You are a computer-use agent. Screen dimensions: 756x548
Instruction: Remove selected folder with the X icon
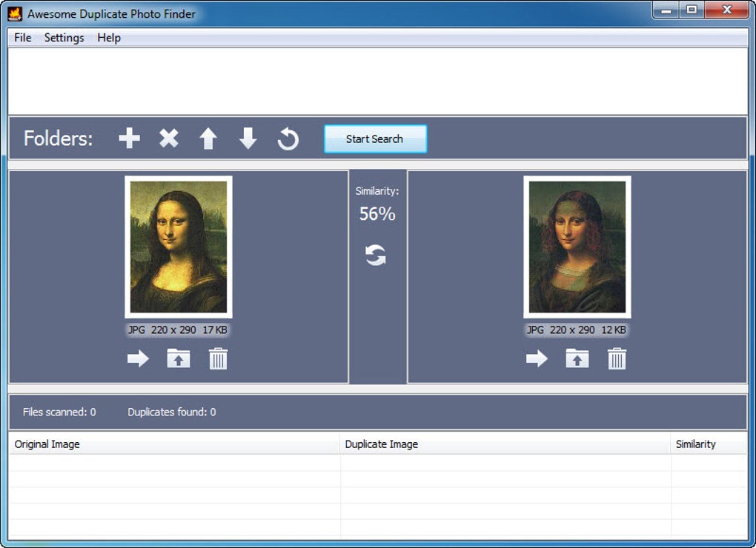(169, 138)
